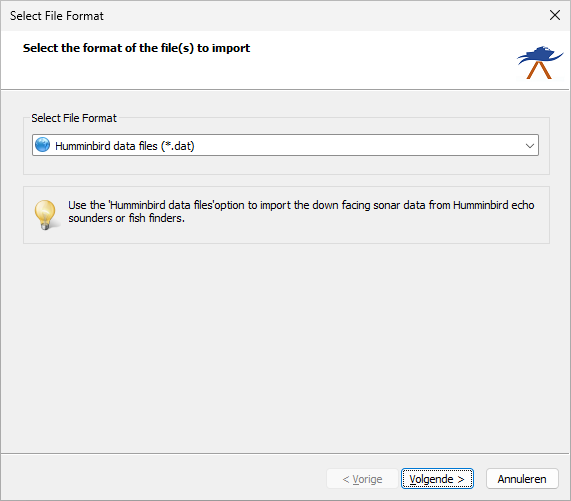
Task: Expand the file format dropdown arrow
Action: click(530, 146)
